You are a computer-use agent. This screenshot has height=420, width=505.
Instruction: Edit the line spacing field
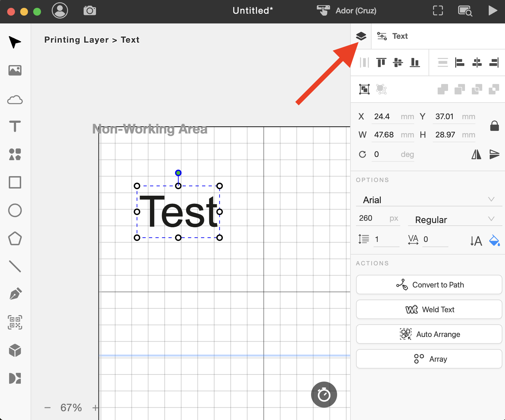(386, 239)
